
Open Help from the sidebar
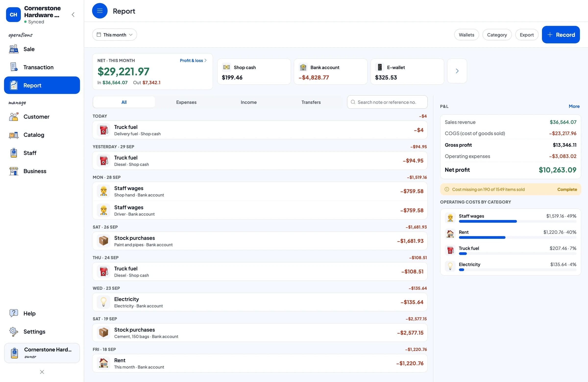[x=42, y=313]
